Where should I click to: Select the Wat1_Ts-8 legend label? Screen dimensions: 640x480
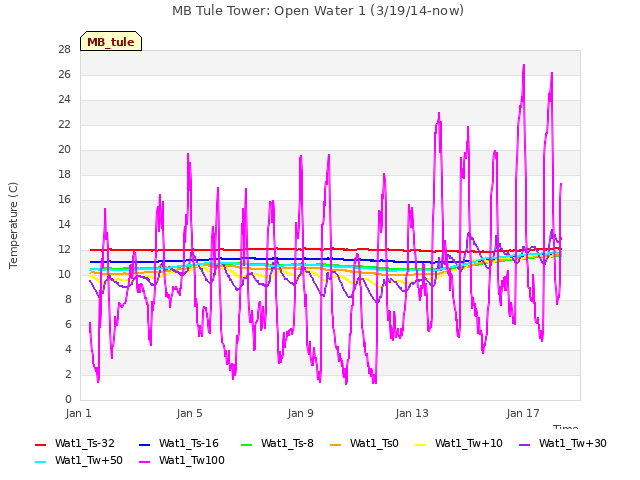point(287,443)
